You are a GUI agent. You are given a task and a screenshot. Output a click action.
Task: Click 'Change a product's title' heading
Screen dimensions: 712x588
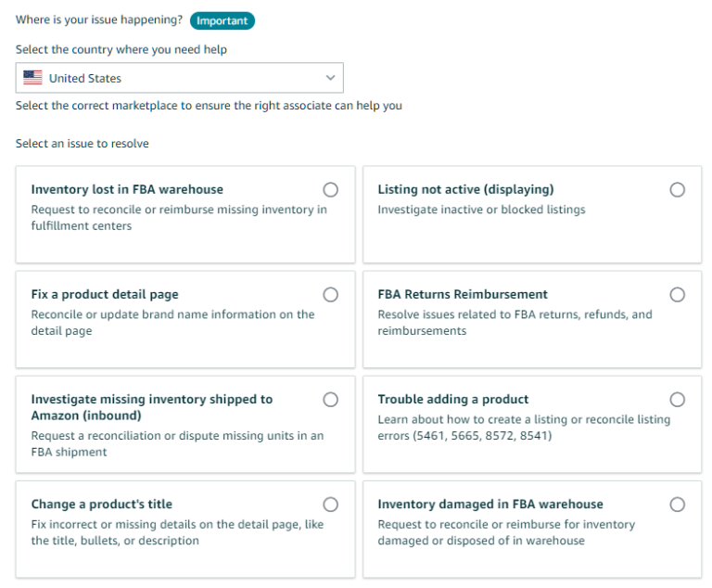point(102,505)
